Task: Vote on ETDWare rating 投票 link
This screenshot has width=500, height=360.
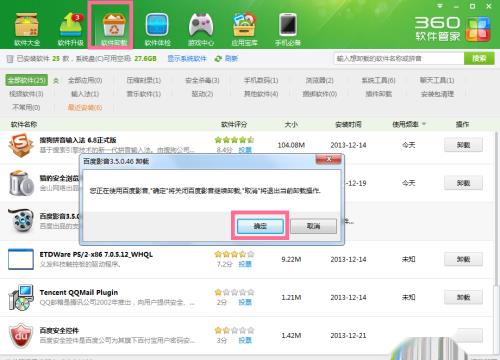Action: (x=245, y=264)
